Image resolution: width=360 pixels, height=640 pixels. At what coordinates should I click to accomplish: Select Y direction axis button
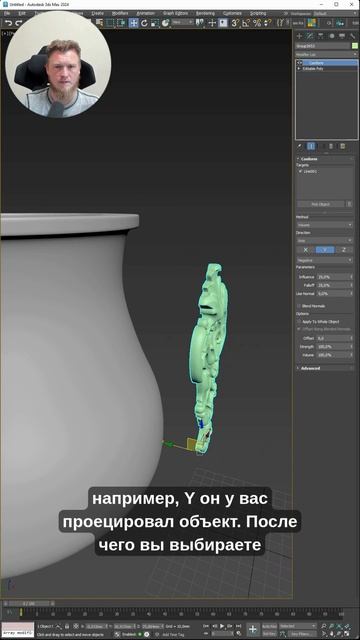(325, 250)
